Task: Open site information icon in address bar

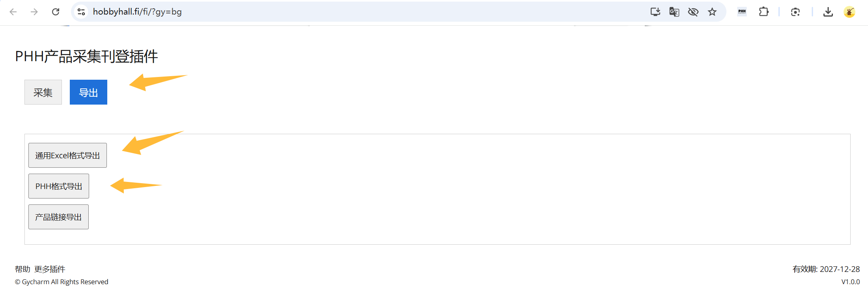Action: tap(81, 12)
